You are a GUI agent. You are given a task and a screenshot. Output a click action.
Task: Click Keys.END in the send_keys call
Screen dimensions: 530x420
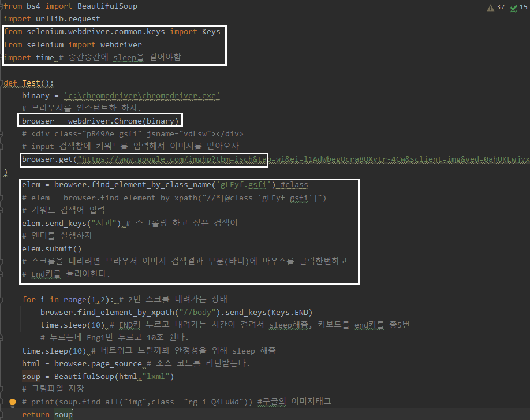click(x=289, y=313)
